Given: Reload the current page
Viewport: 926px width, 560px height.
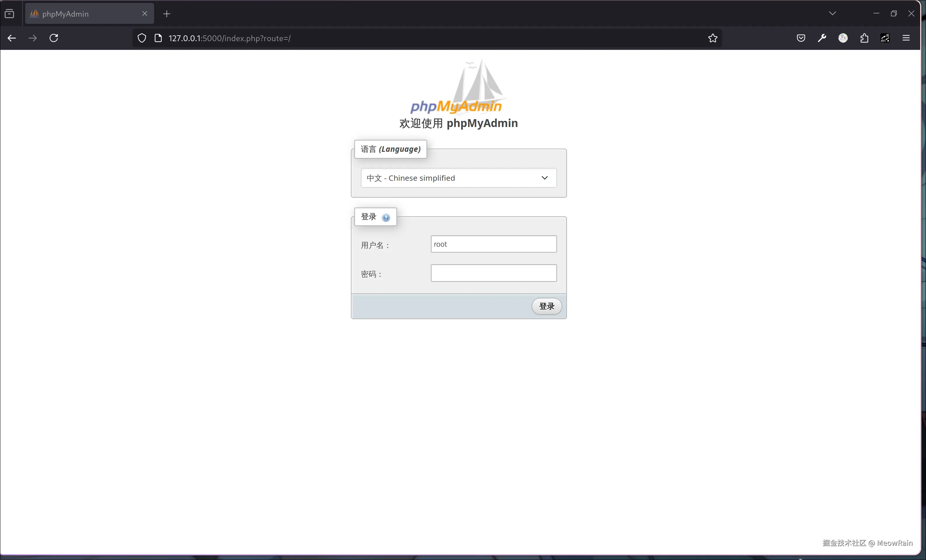Looking at the screenshot, I should 54,38.
